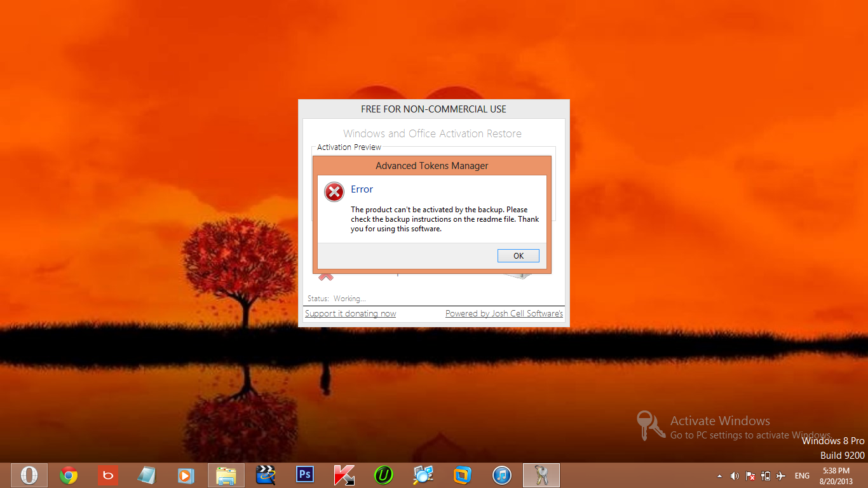Open the volume speaker control
The height and width of the screenshot is (488, 868).
click(735, 476)
